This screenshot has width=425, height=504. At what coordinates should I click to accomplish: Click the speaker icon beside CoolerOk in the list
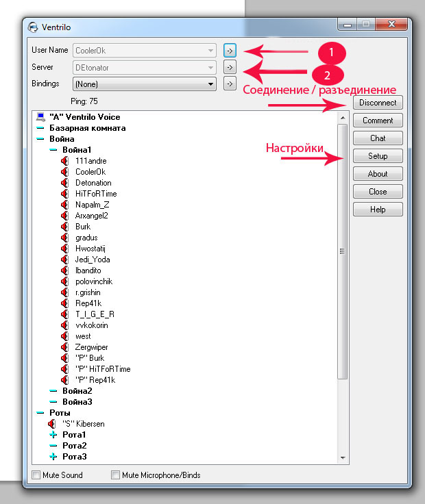[x=64, y=172]
